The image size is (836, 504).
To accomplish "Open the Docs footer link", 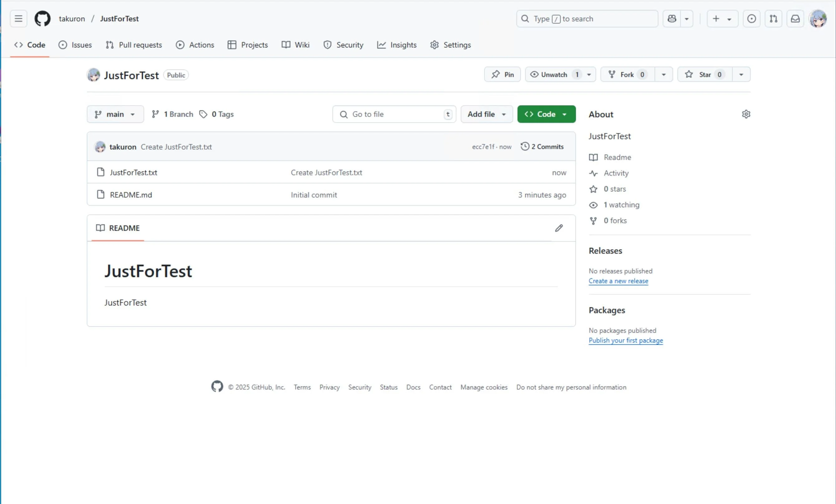I will [x=413, y=387].
